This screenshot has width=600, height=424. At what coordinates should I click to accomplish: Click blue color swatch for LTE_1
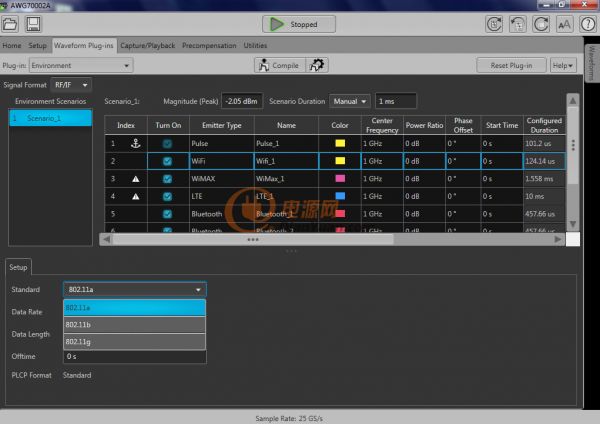(340, 196)
